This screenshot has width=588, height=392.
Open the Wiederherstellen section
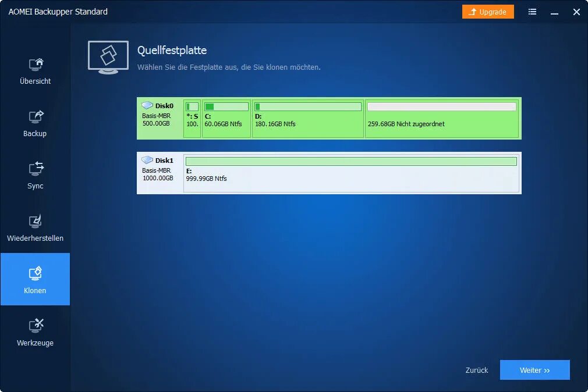pyautogui.click(x=35, y=229)
